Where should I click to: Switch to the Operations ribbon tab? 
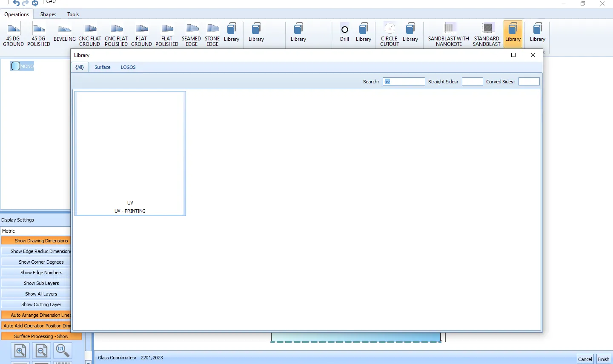[17, 14]
